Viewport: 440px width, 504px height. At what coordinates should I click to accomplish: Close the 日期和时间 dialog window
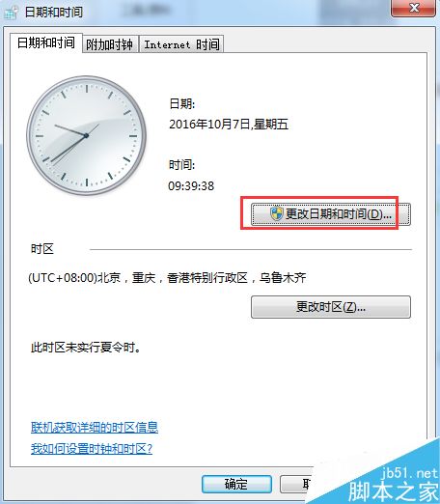pyautogui.click(x=414, y=8)
